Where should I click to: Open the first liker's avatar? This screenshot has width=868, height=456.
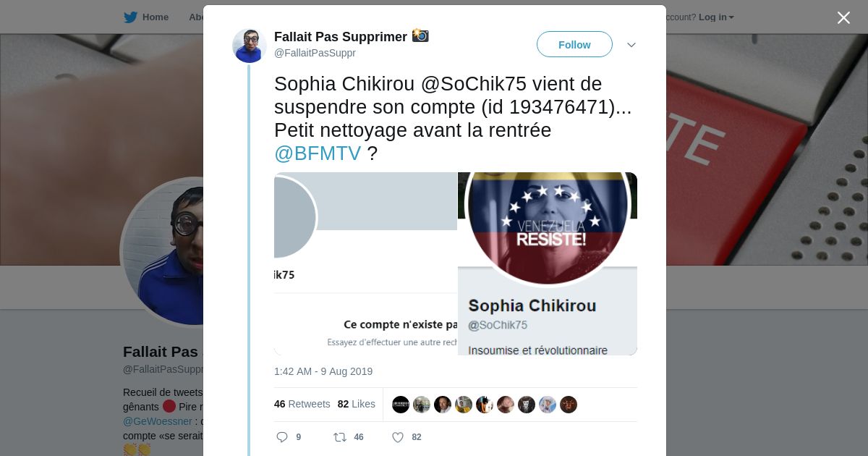click(x=401, y=405)
